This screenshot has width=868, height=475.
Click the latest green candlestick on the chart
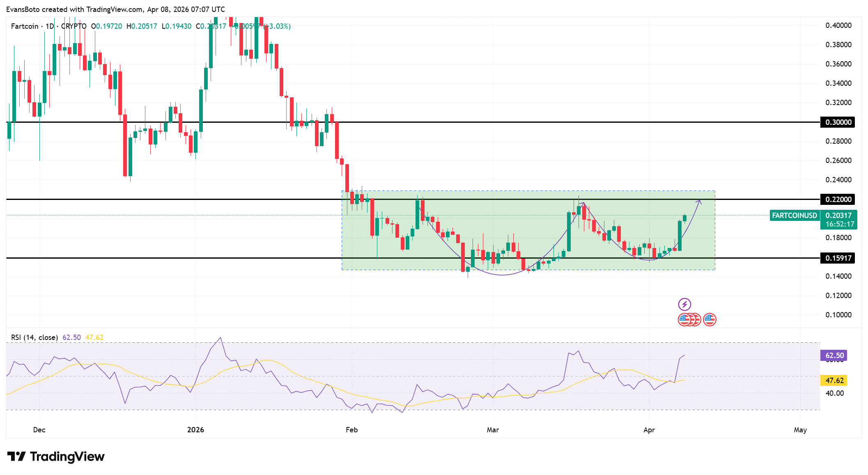684,218
